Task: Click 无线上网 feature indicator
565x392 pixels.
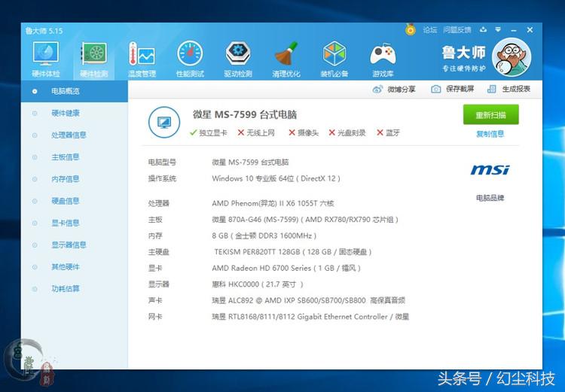Action: point(256,133)
